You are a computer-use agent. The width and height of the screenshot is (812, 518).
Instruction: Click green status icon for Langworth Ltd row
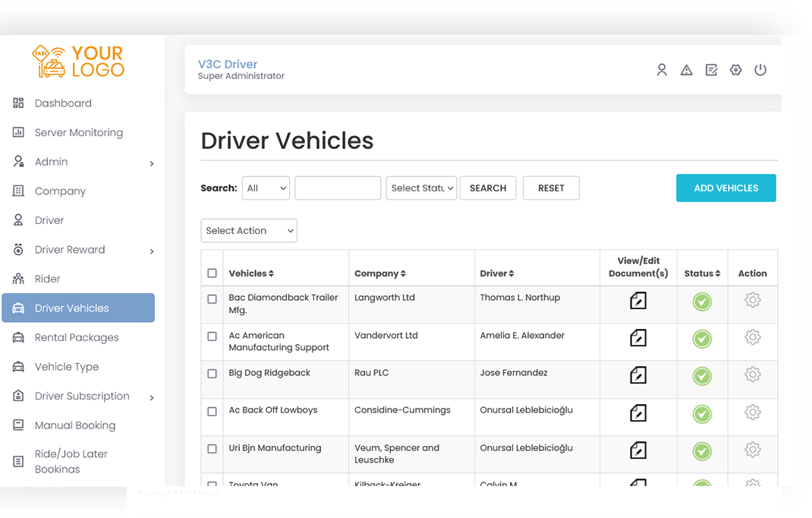(x=702, y=302)
